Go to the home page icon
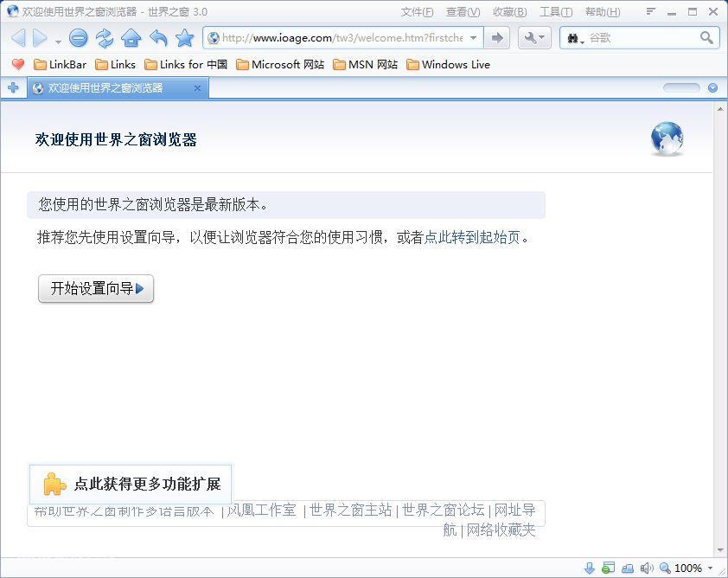 click(131, 37)
